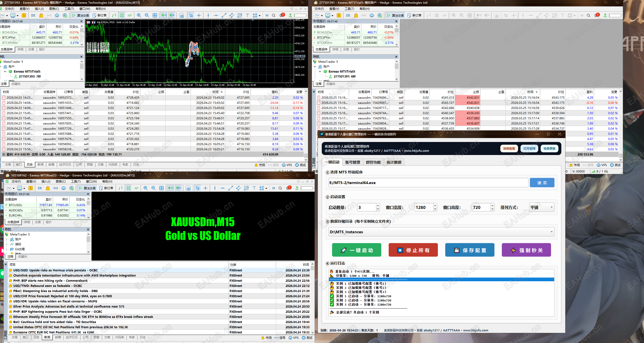The height and width of the screenshot is (343, 644).
Task: Toggle 算法交易 in top-left terminal toolbar
Action: click(80, 16)
